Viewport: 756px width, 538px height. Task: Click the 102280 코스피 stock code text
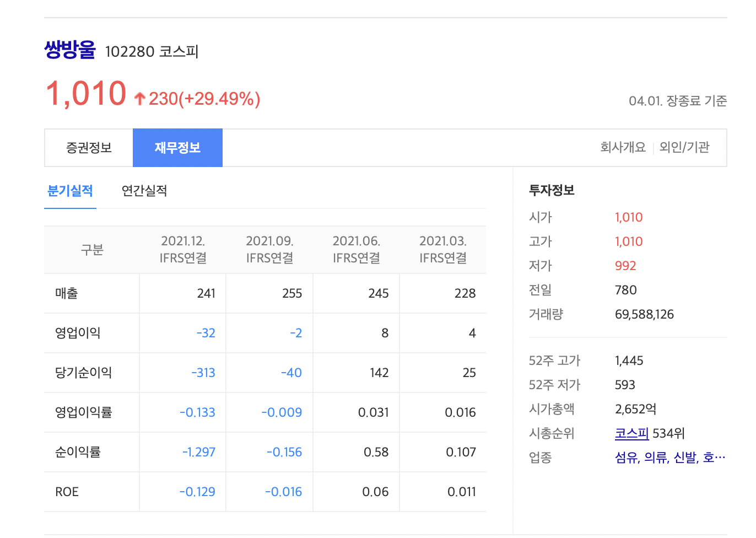pyautogui.click(x=152, y=52)
